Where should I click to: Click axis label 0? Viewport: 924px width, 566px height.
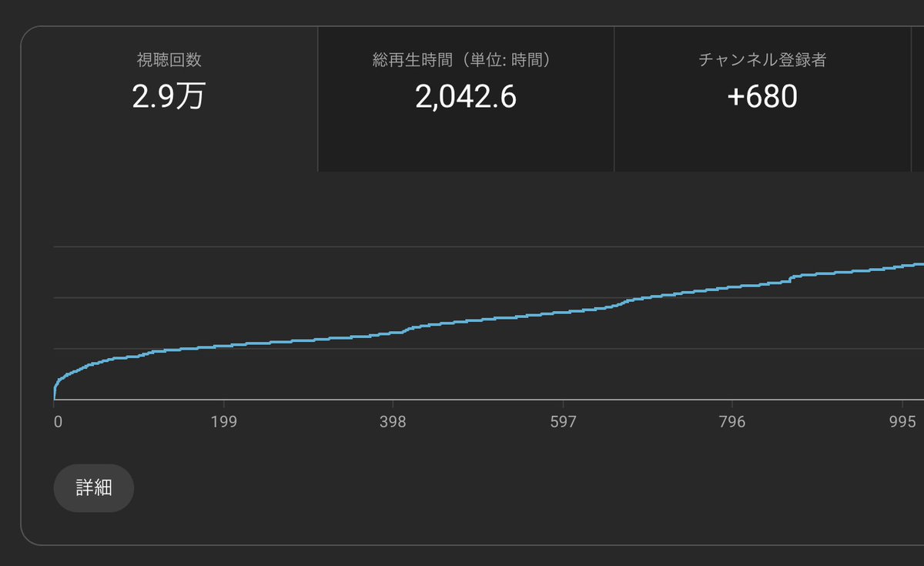(57, 422)
